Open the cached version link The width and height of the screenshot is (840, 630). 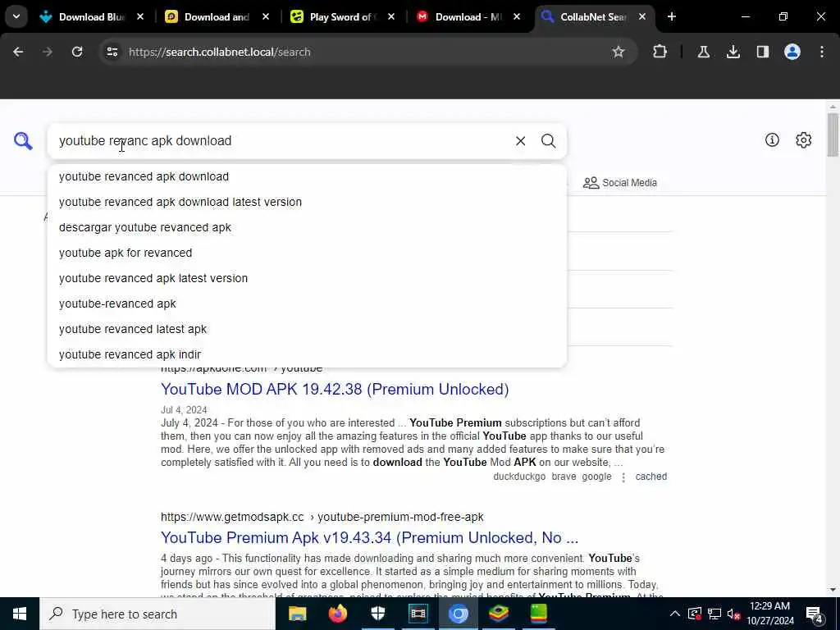(651, 477)
